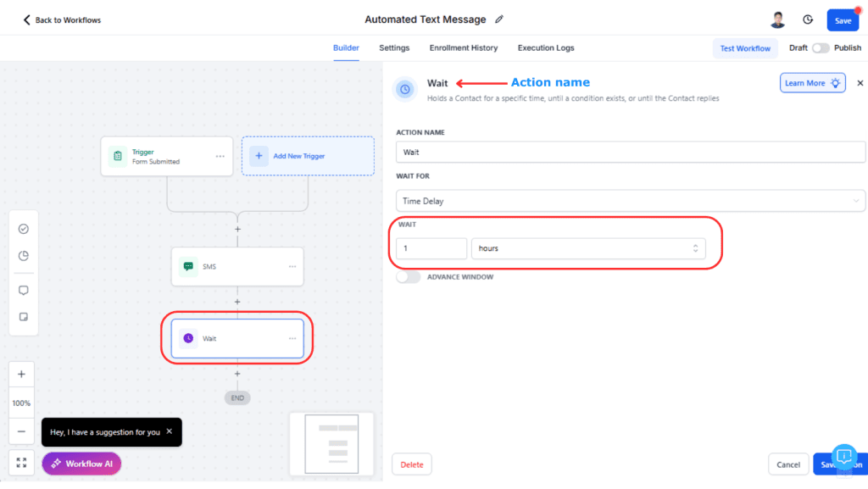Image resolution: width=868 pixels, height=489 pixels.
Task: Click the Action Name input field
Action: (630, 152)
